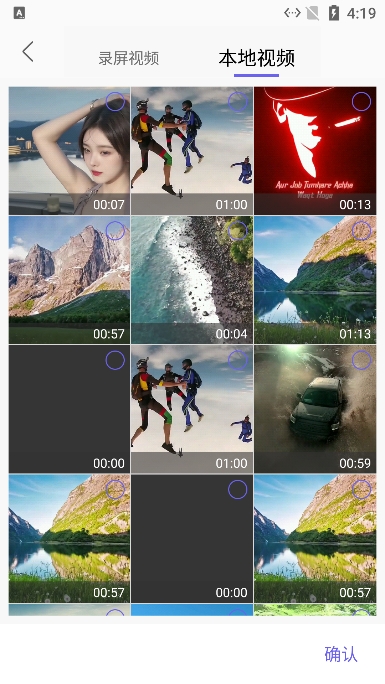385x684 pixels.
Task: Tick the selection circle on the red silhouette 00:13 video
Action: coord(361,102)
